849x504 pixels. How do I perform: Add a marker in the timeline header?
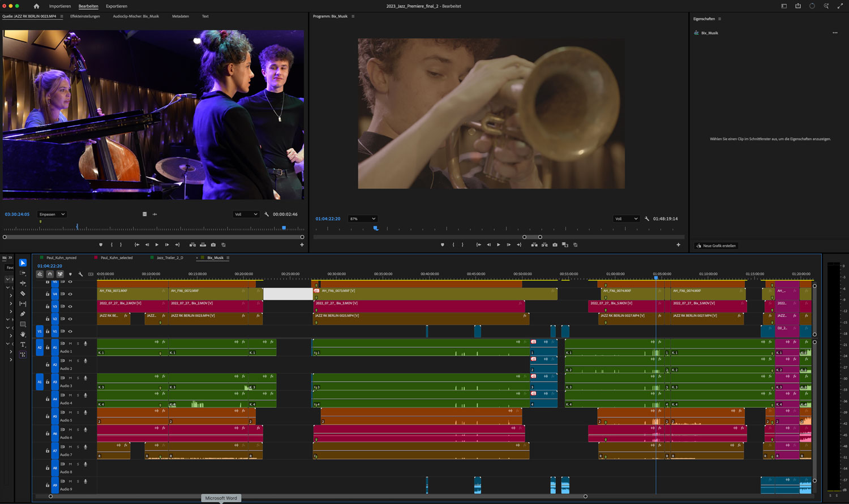pyautogui.click(x=70, y=274)
